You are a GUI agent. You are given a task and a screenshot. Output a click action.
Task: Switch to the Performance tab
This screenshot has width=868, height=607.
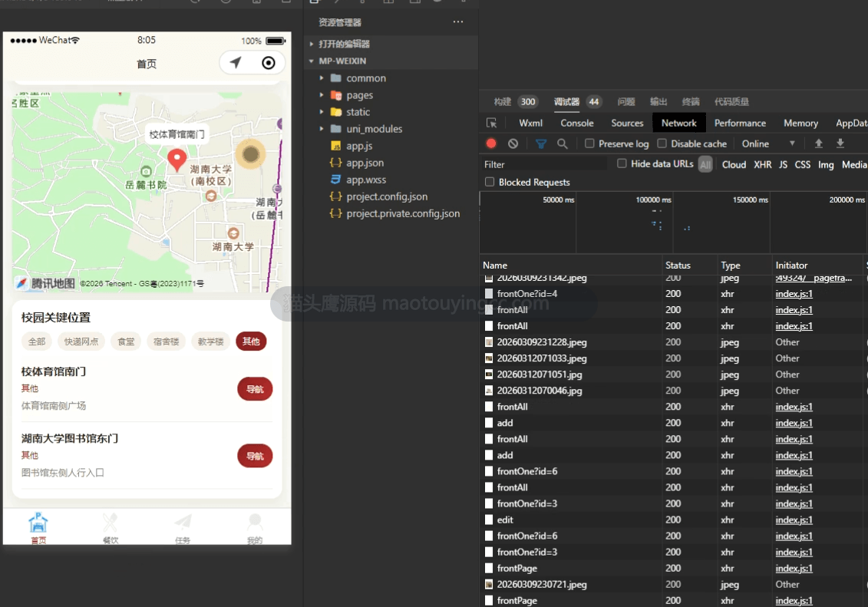[740, 123]
